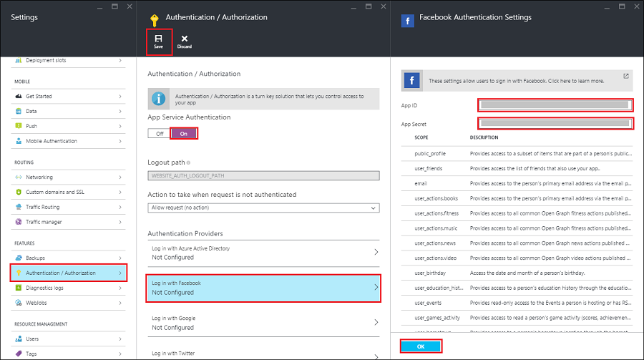Image resolution: width=644 pixels, height=360 pixels.
Task: Expand the Deployment slots chevron
Action: [120, 60]
